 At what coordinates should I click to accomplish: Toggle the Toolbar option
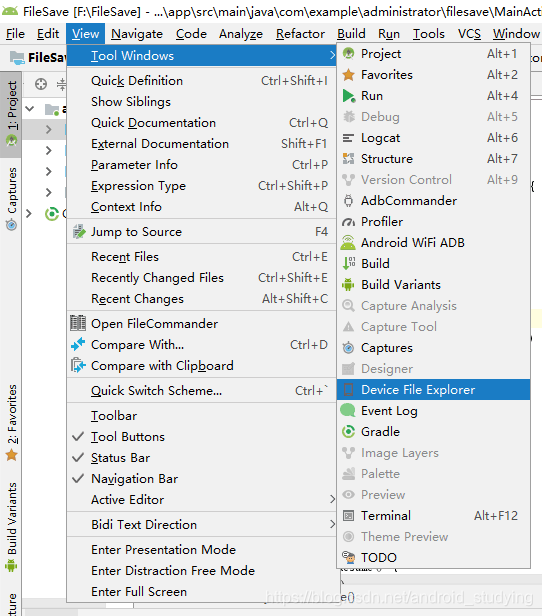pos(201,416)
